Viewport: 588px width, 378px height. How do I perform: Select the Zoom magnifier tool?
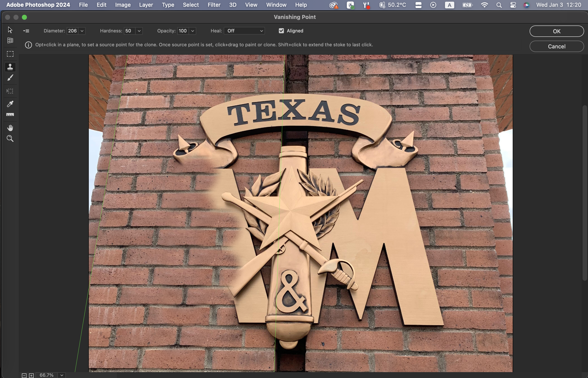coord(10,139)
